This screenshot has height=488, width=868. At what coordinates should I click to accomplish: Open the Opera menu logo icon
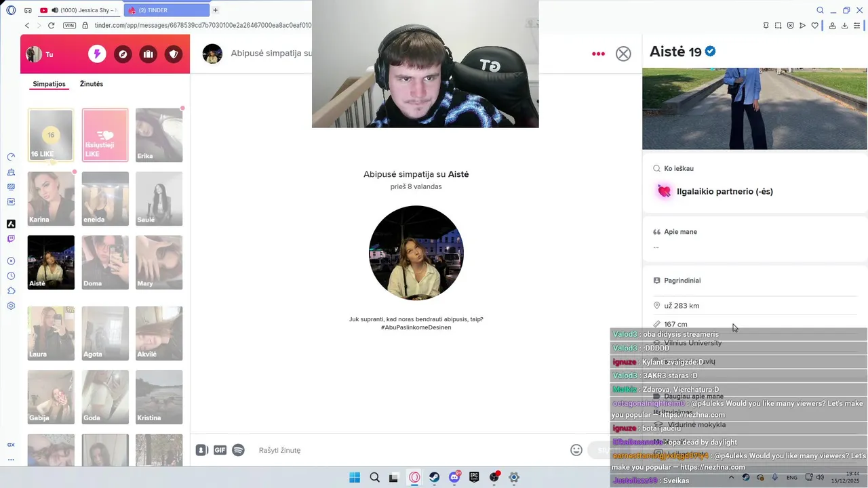click(x=11, y=10)
